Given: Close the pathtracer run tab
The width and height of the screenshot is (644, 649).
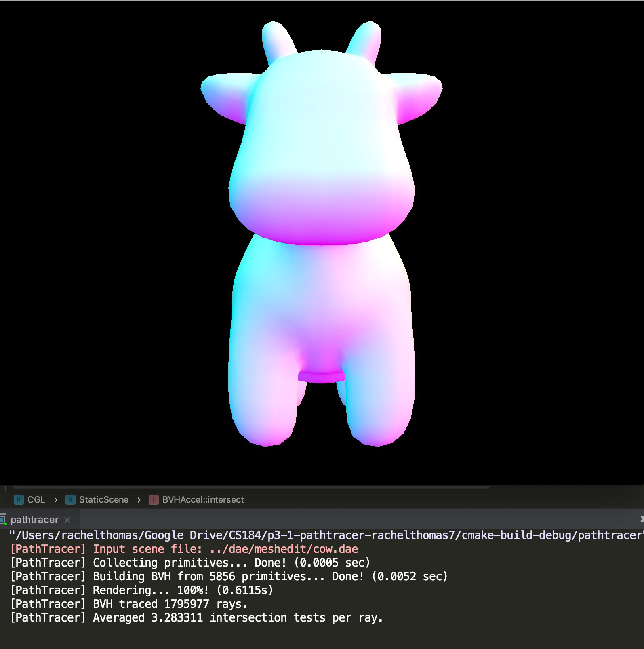Looking at the screenshot, I should point(67,520).
